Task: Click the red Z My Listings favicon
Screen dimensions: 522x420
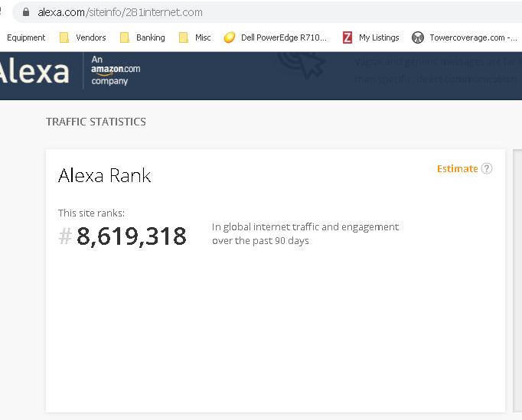Action: click(x=347, y=37)
